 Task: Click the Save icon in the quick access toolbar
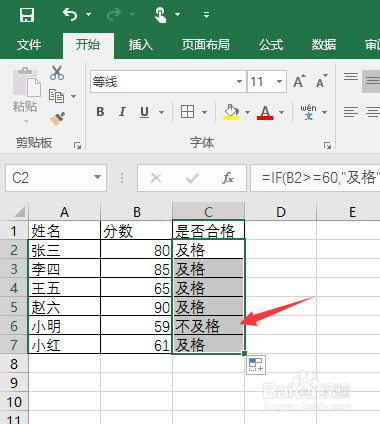point(27,15)
